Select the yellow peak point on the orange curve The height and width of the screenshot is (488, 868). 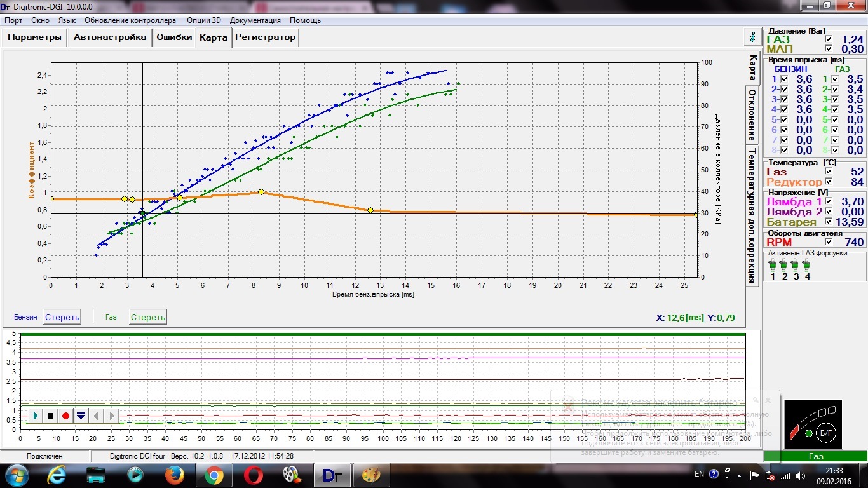(x=261, y=192)
